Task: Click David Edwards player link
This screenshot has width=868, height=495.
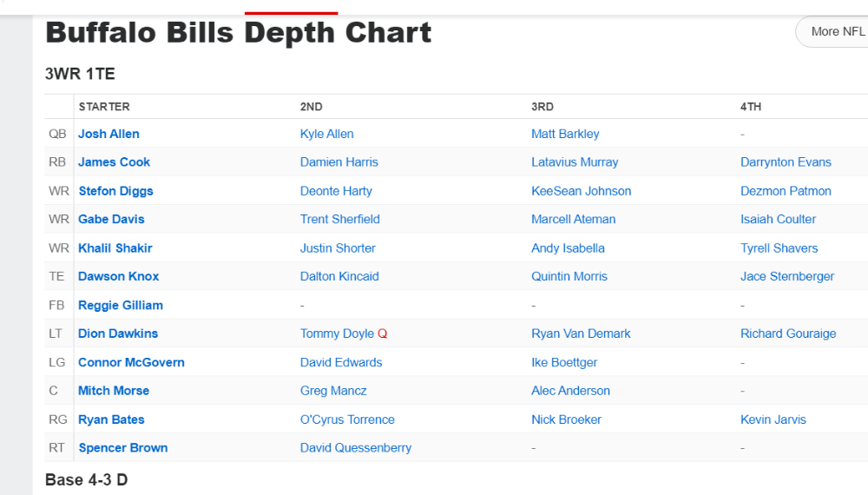Action: click(x=341, y=362)
